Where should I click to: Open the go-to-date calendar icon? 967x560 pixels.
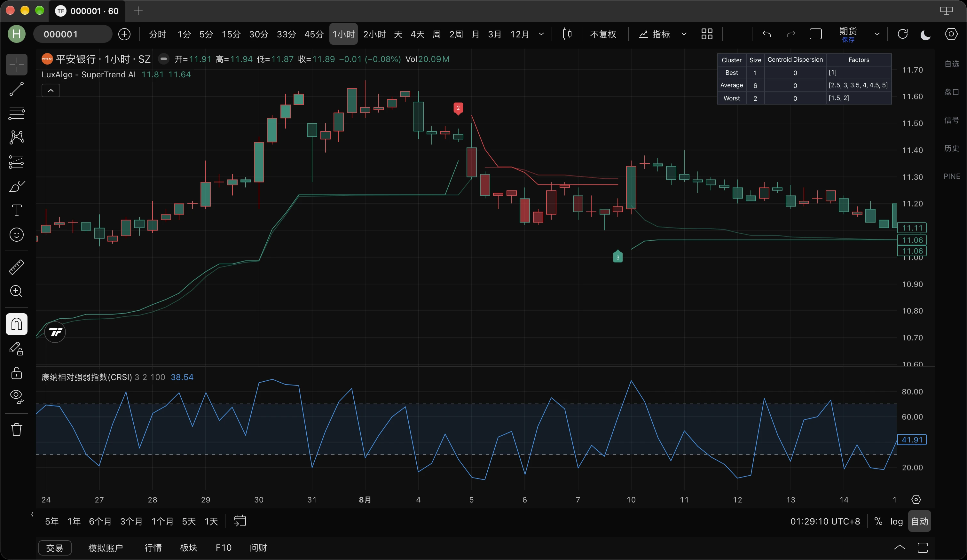(x=240, y=521)
